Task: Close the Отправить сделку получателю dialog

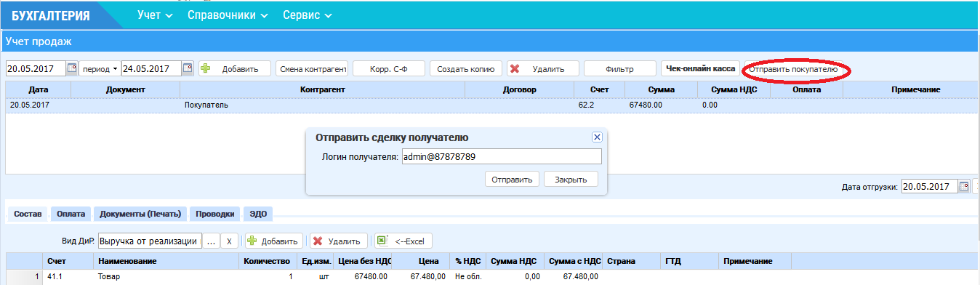Action: click(x=597, y=137)
